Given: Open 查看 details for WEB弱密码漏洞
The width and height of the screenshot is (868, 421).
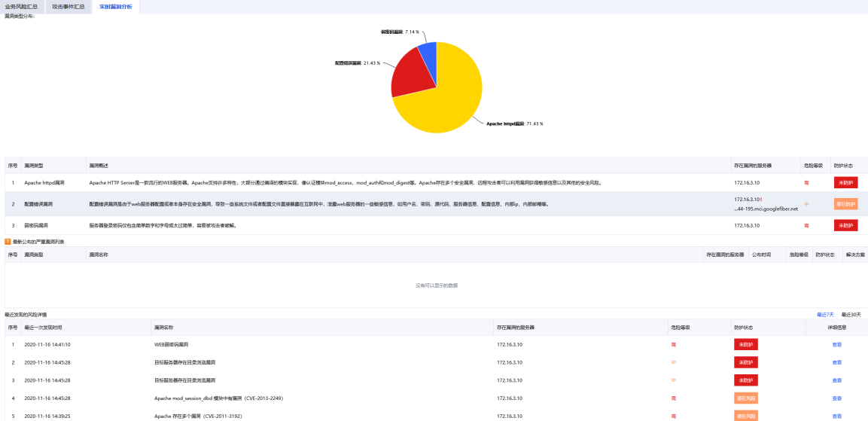Looking at the screenshot, I should point(836,344).
